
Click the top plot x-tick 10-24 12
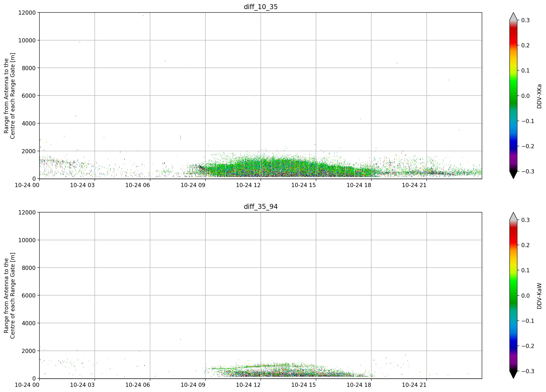click(x=248, y=185)
